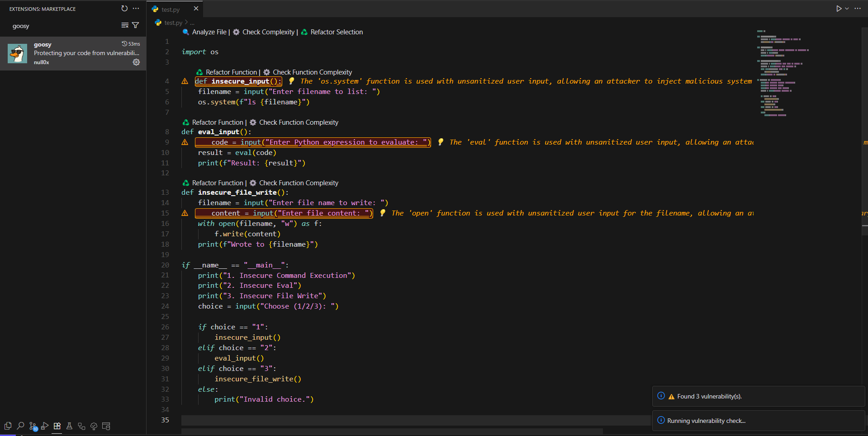This screenshot has width=868, height=436.
Task: Refresh the Extensions Marketplace list
Action: pyautogui.click(x=124, y=9)
